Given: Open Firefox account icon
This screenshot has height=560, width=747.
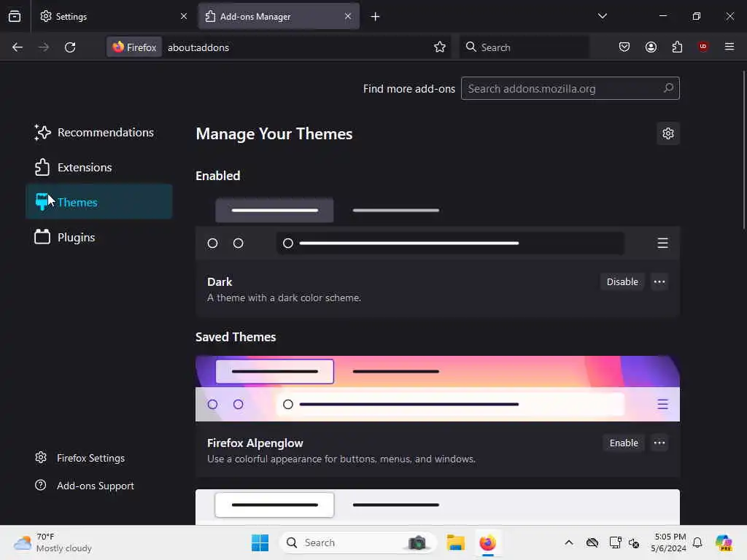Looking at the screenshot, I should point(651,47).
